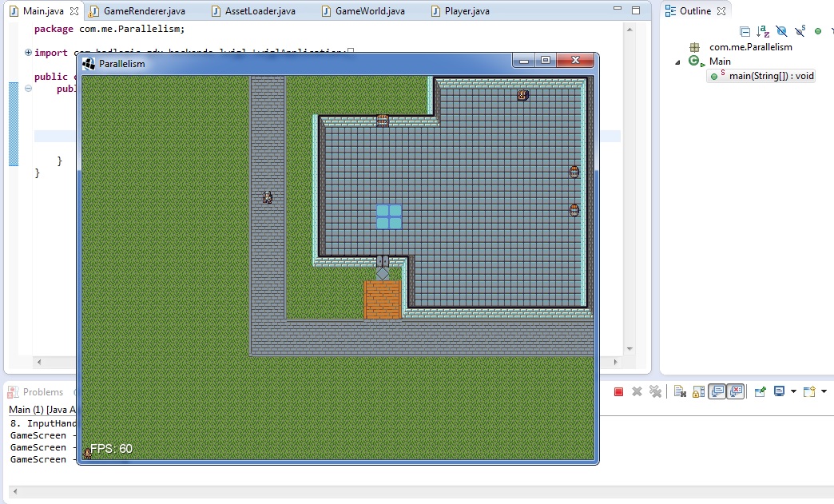Image resolution: width=834 pixels, height=504 pixels.
Task: Open the Display Selected Console dropdown arrow
Action: 793,392
